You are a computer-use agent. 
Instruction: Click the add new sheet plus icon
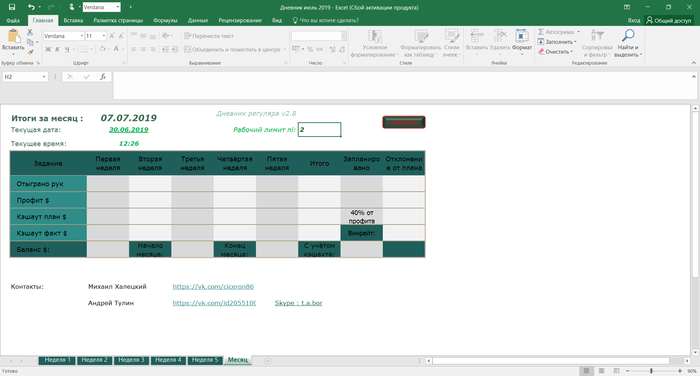[x=267, y=361]
